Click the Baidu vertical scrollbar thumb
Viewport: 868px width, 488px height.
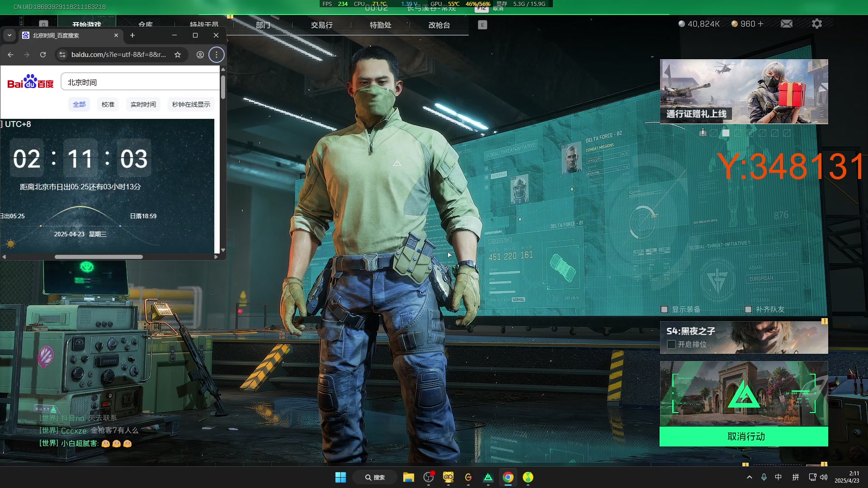point(223,87)
